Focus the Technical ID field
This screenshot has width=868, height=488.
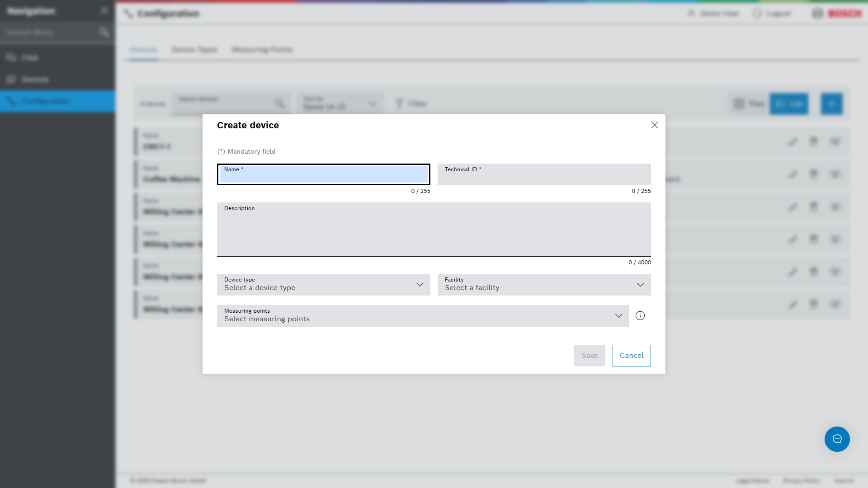coord(544,174)
